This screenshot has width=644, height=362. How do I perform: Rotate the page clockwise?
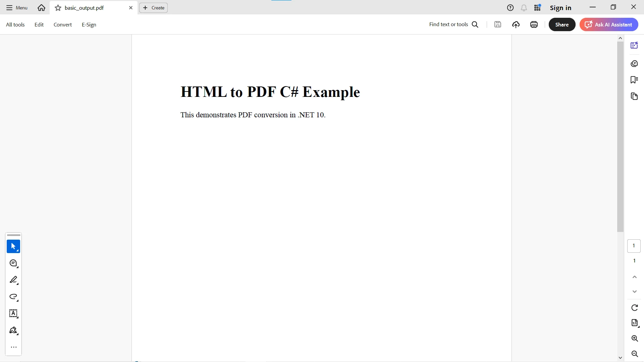634,308
